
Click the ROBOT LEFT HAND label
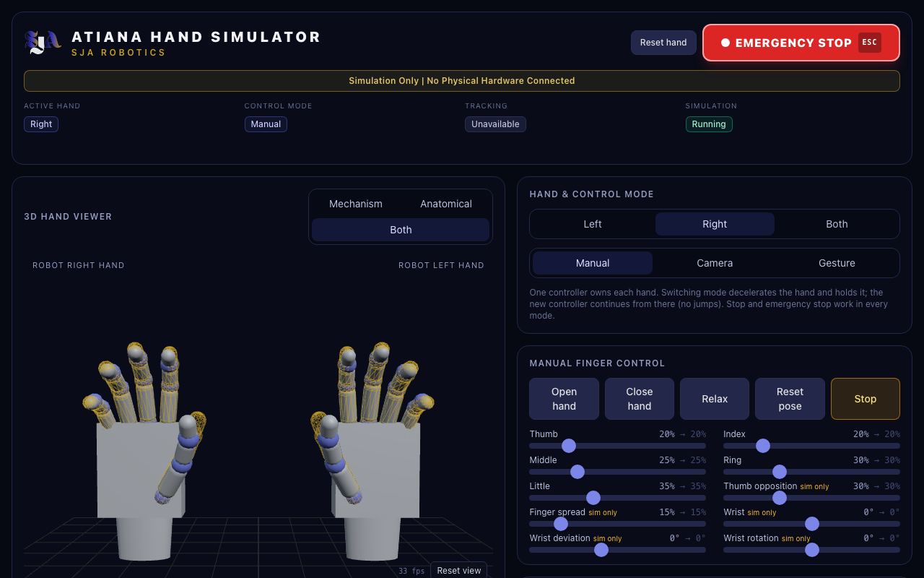click(441, 265)
